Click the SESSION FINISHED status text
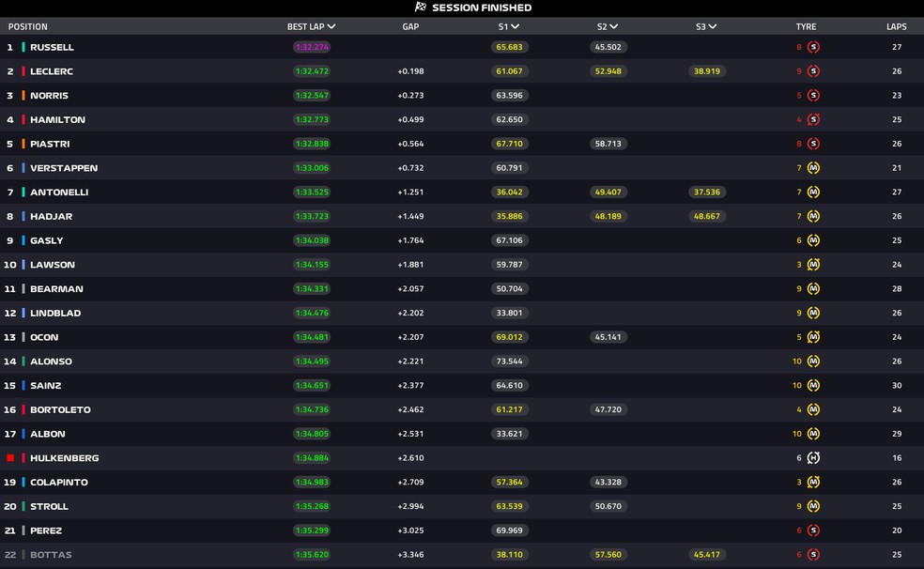Screen dimensions: 924x569 (x=482, y=8)
